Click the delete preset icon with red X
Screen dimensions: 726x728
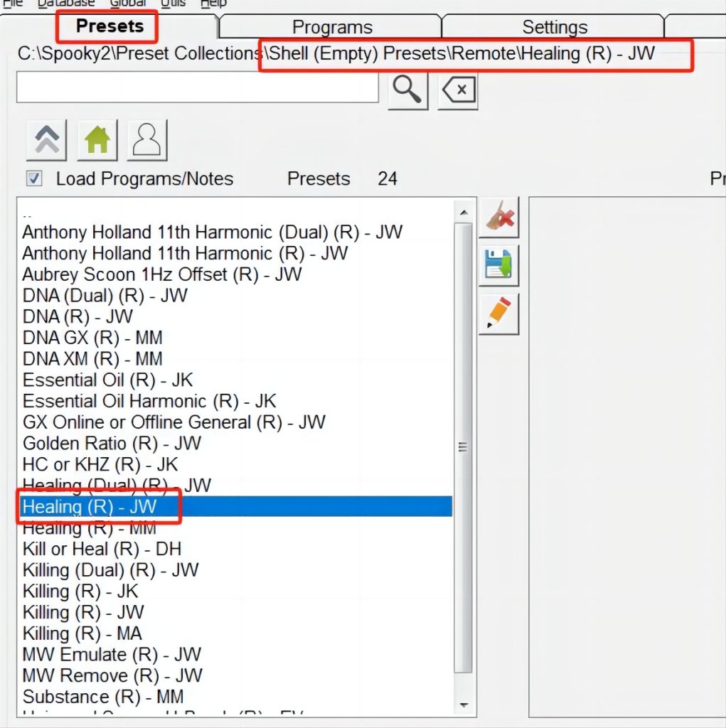(499, 217)
